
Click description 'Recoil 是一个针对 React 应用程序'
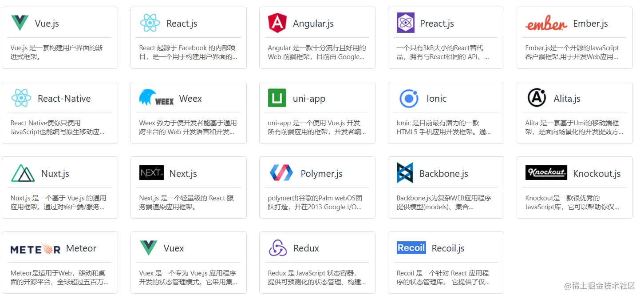tap(443, 278)
